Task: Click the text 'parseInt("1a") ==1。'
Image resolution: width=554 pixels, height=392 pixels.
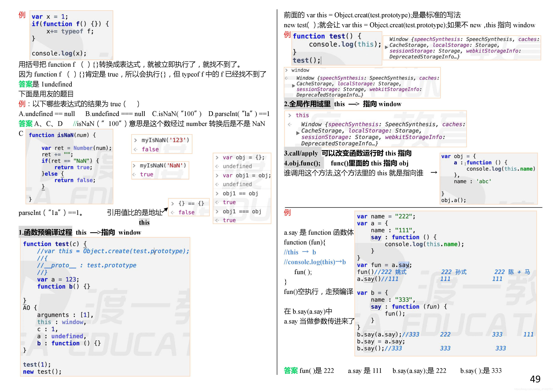Action: coord(50,213)
